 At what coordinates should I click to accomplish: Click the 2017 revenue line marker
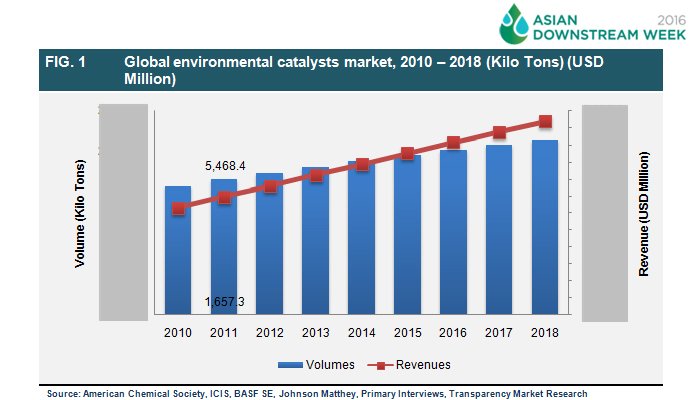(x=500, y=133)
